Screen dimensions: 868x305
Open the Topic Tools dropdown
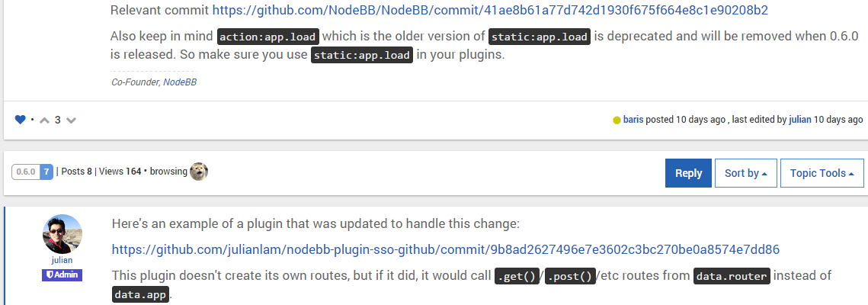822,173
